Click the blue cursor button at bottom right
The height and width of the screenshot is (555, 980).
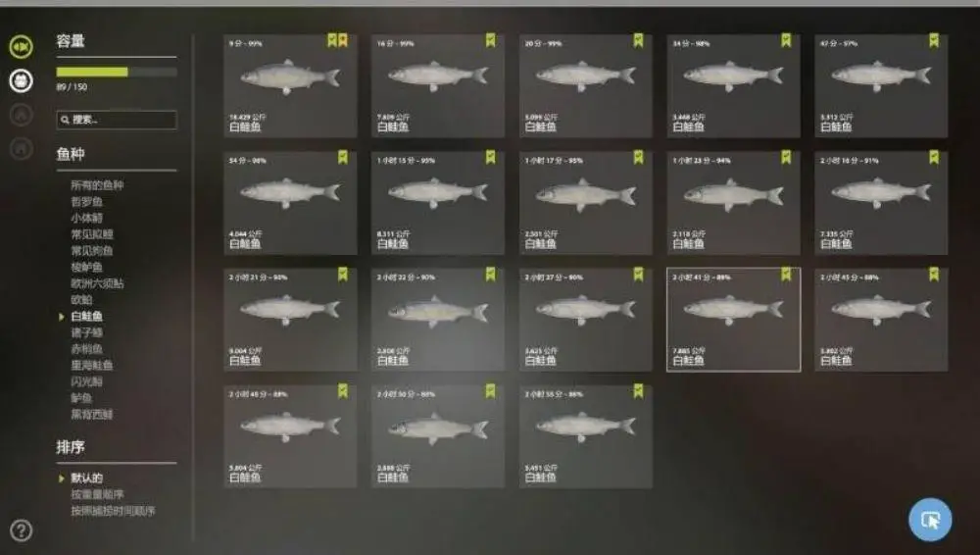click(x=930, y=520)
